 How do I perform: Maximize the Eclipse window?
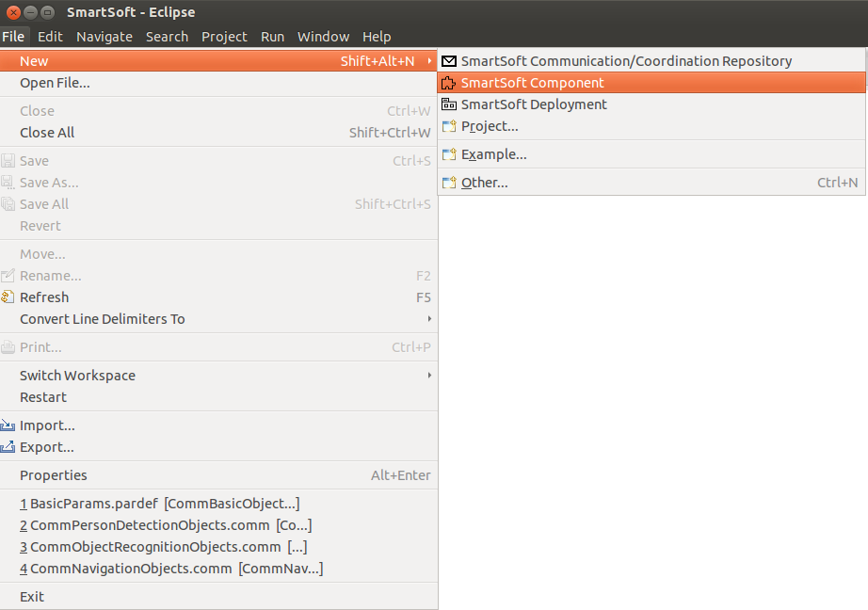coord(48,12)
